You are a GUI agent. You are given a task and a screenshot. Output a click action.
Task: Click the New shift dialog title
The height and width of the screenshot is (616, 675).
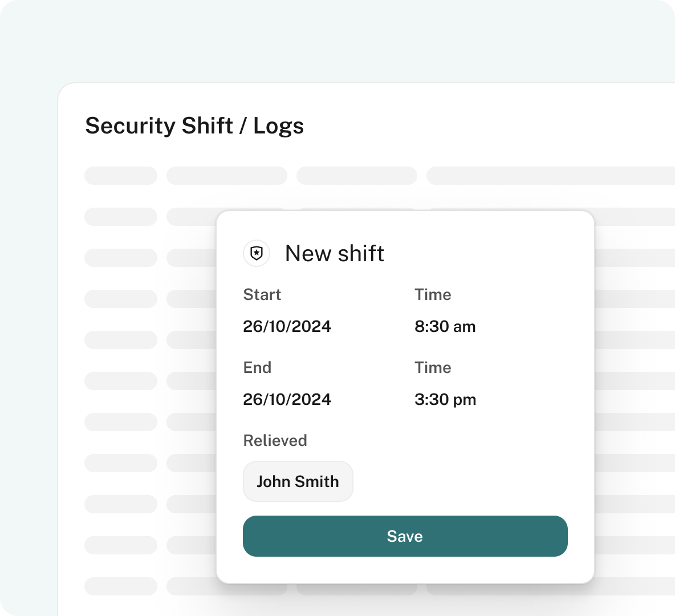pos(335,253)
